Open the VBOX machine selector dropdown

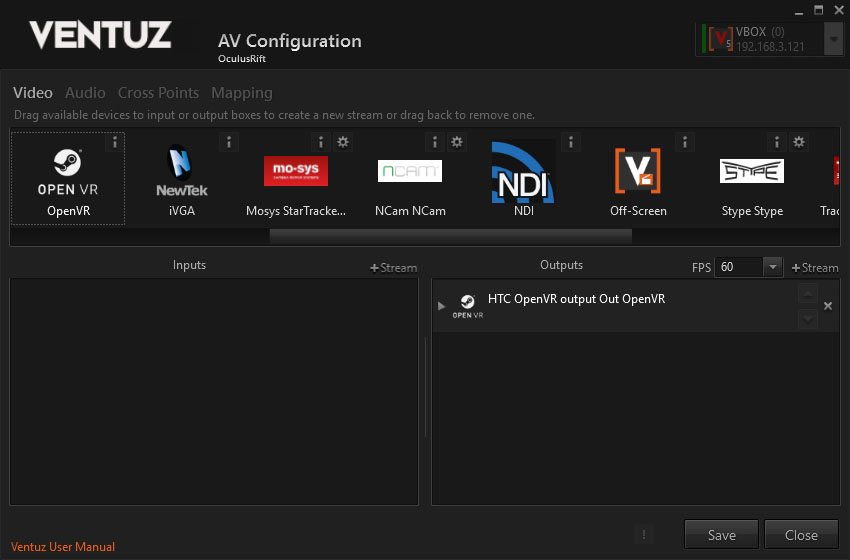click(833, 39)
